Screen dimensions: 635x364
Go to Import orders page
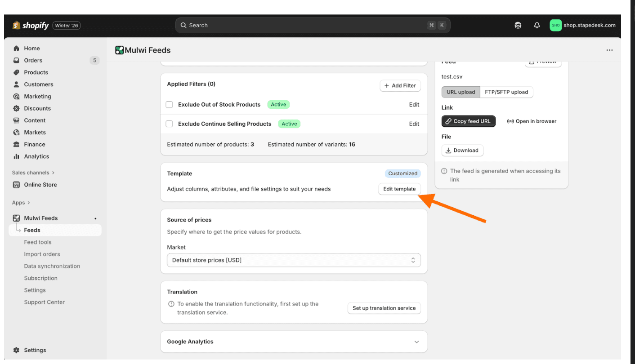42,254
